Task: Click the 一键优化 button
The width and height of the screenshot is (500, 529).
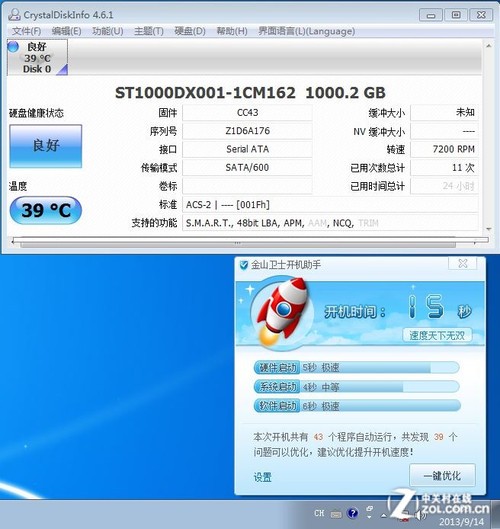Action: pos(442,476)
